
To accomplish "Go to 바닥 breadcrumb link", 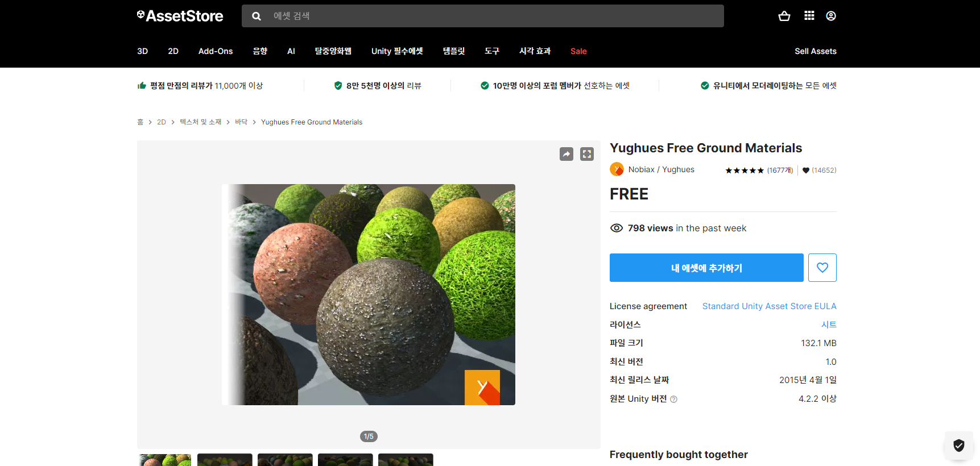I will coord(241,122).
